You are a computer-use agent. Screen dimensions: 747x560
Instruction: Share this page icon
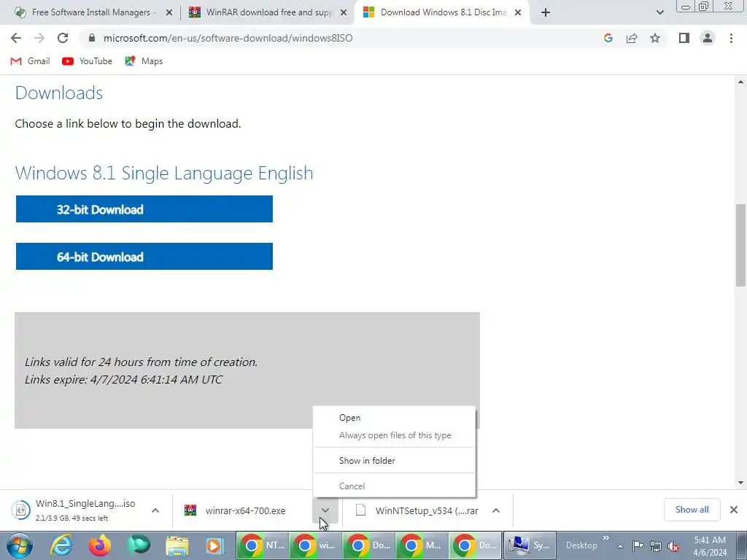coord(632,38)
